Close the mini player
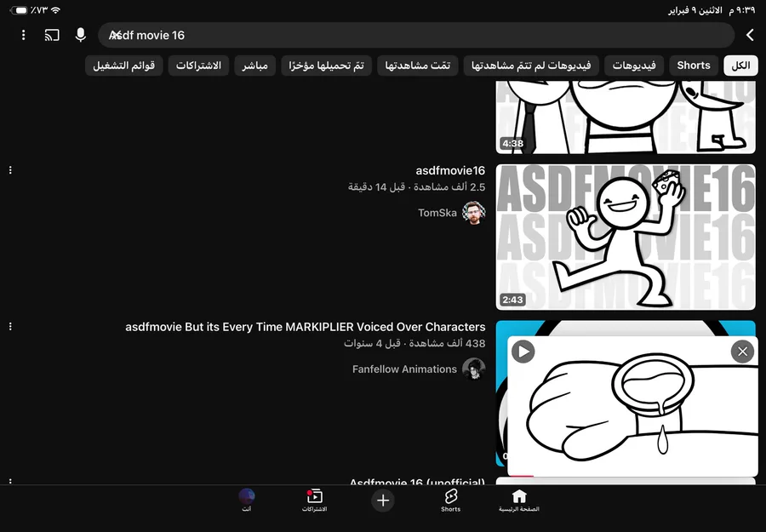Image resolution: width=766 pixels, height=532 pixels. pos(742,352)
